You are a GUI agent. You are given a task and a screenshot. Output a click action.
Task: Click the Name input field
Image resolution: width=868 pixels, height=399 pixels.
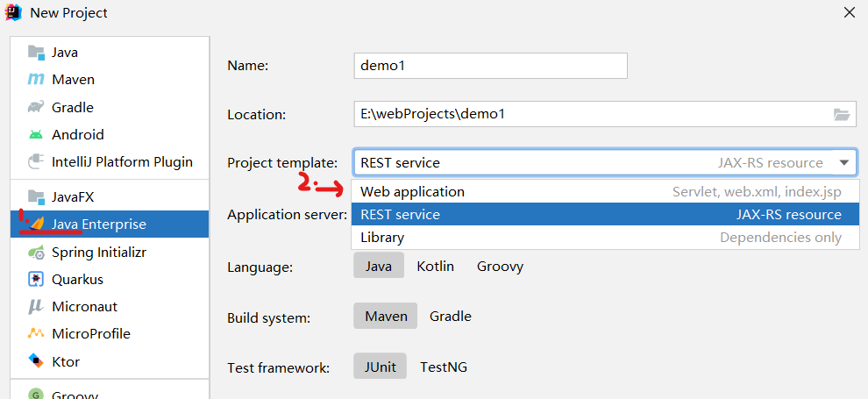tap(490, 66)
